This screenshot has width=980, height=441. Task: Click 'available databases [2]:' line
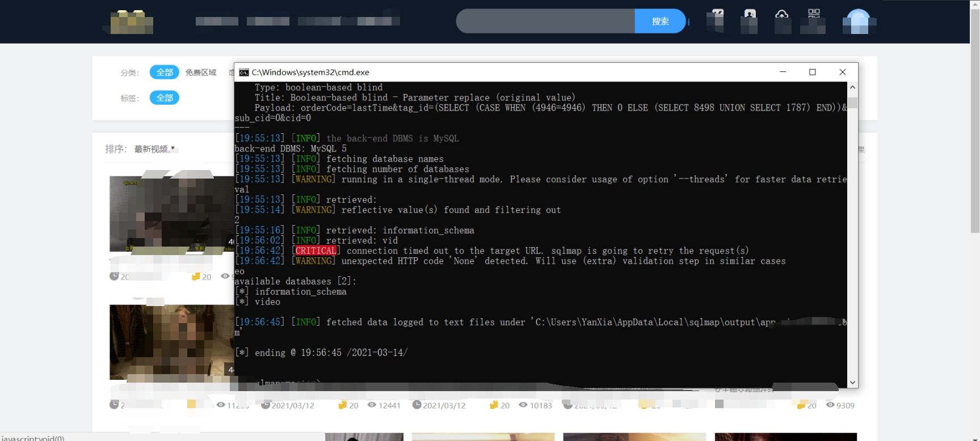(296, 281)
